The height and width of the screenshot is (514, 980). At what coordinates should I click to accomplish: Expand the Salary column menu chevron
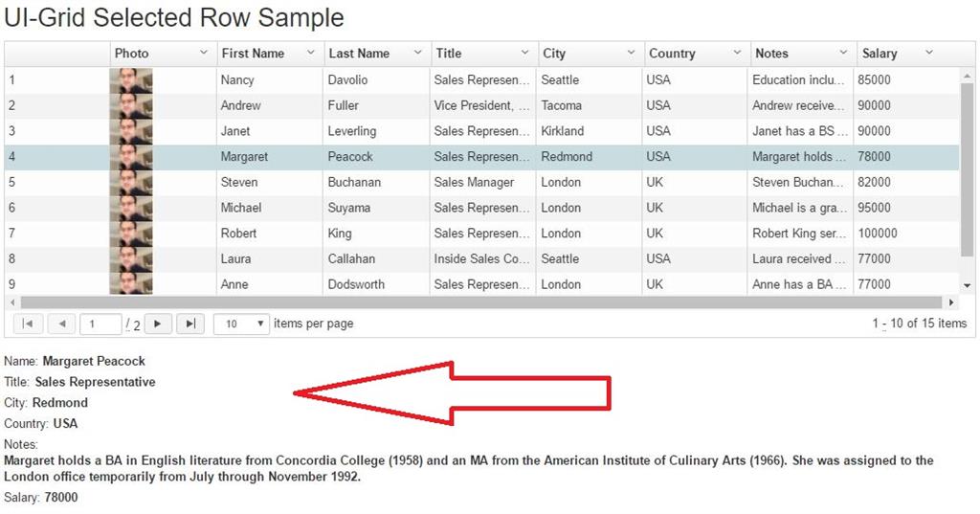point(928,53)
